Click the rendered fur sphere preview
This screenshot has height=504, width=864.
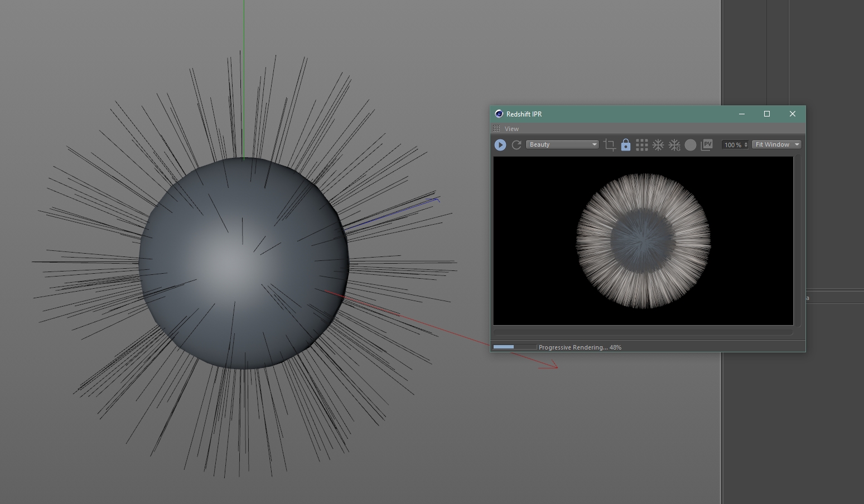[x=643, y=241]
